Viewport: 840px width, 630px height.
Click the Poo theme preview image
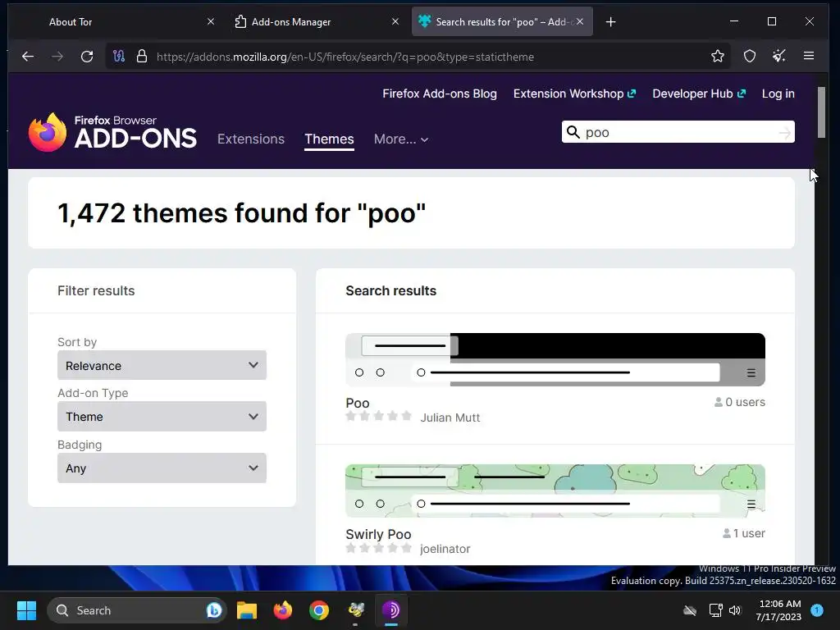click(x=555, y=359)
